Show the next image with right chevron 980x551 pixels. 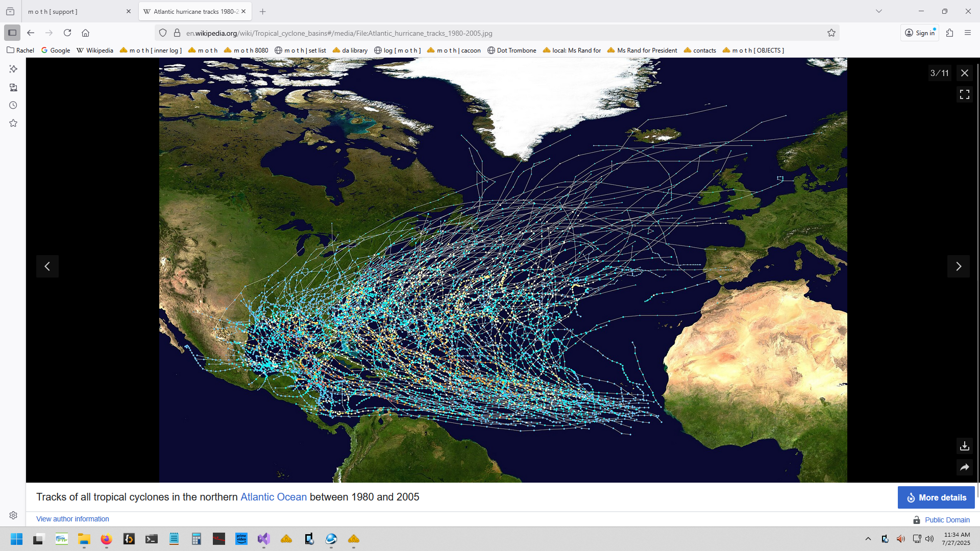(x=958, y=266)
